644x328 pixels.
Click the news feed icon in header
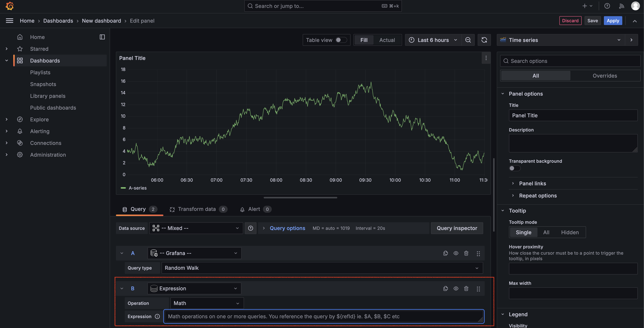[621, 6]
